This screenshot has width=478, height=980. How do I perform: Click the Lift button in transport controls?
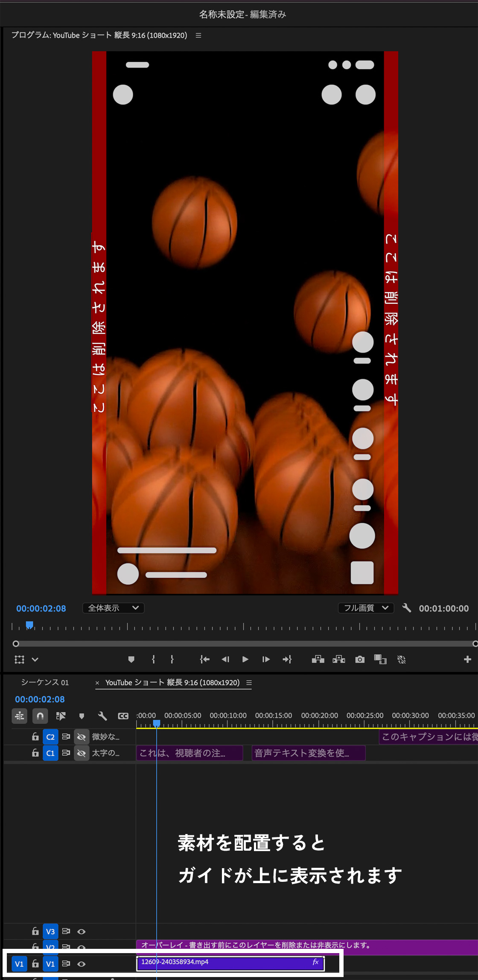[x=318, y=659]
